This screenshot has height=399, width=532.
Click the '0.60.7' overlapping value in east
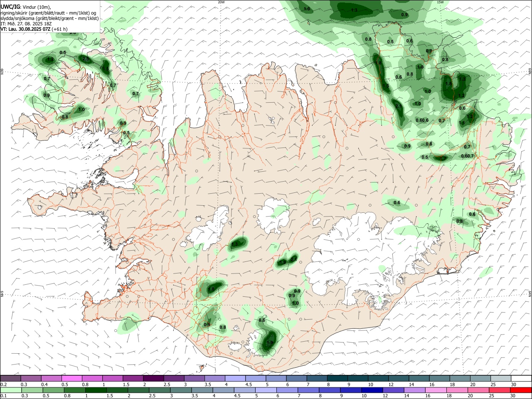pyautogui.click(x=467, y=156)
